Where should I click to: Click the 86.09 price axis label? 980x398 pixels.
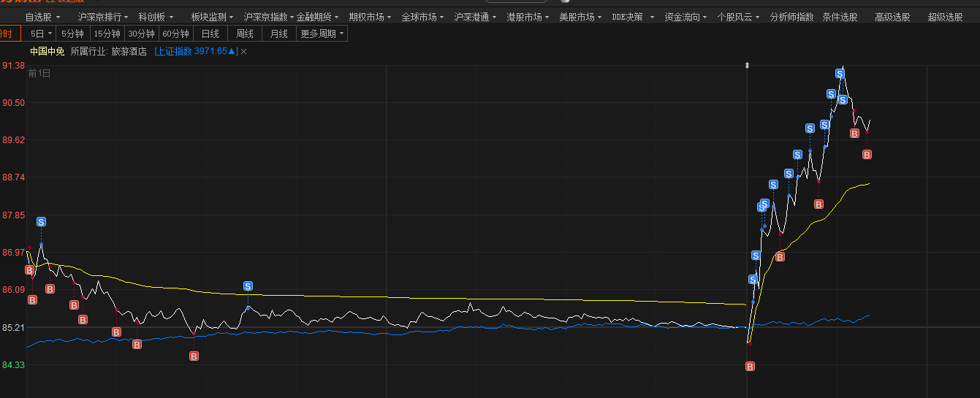click(x=14, y=290)
